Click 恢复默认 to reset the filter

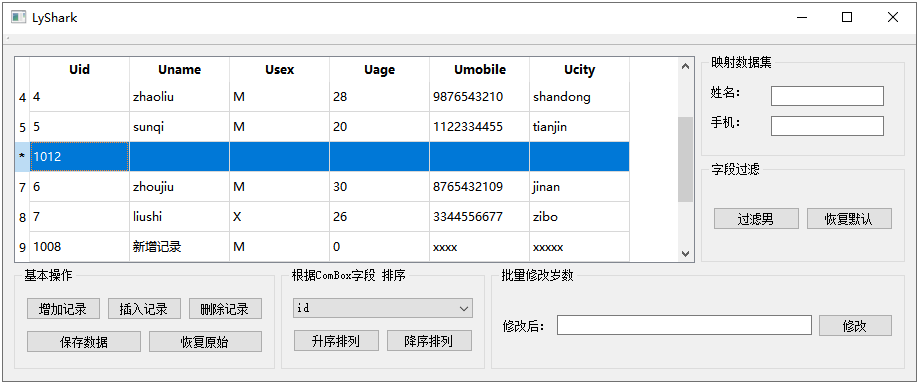(x=849, y=219)
